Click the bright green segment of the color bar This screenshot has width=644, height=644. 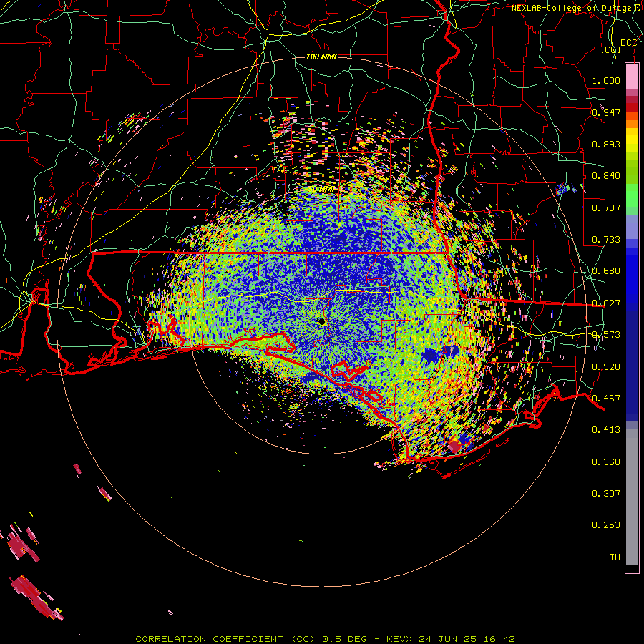click(632, 195)
